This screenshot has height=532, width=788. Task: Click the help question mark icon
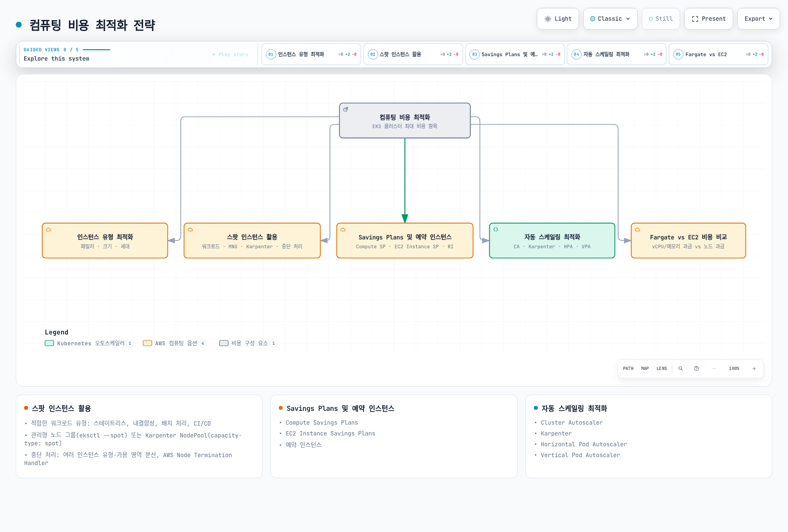(x=696, y=368)
